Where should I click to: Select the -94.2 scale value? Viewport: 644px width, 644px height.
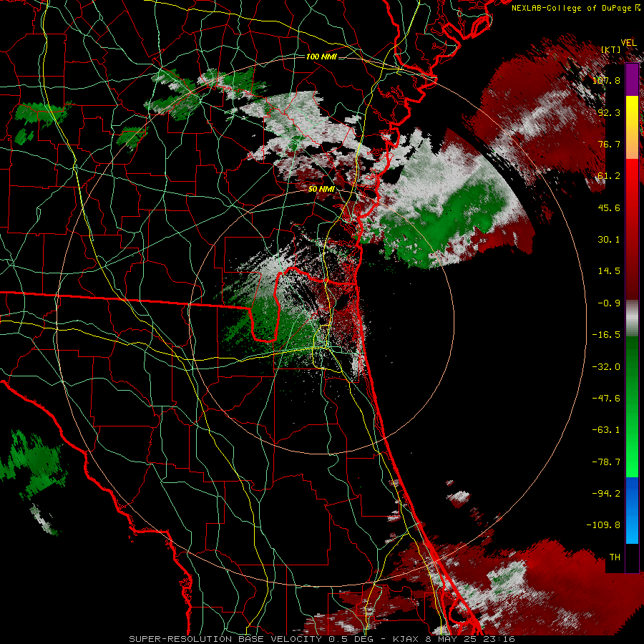606,494
